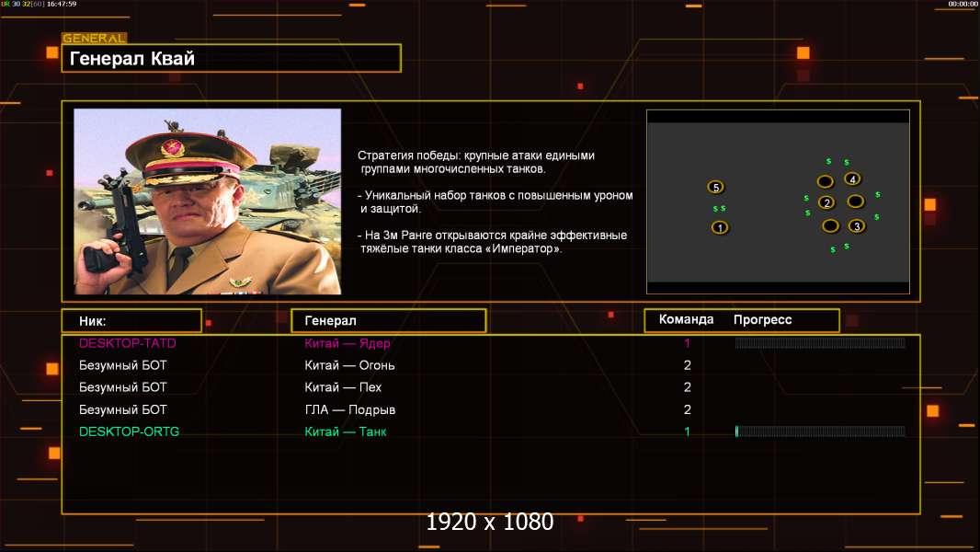Choose start position 4 on the minimap
The height and width of the screenshot is (552, 980).
click(x=852, y=178)
